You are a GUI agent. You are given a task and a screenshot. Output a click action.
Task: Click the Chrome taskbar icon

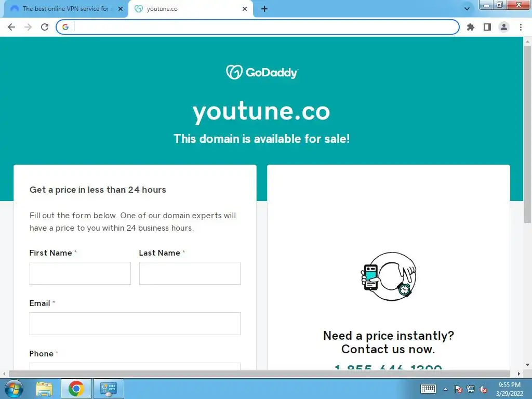coord(76,389)
